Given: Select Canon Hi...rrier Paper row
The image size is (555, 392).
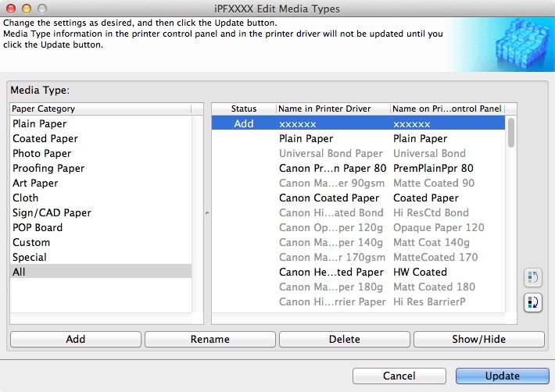Looking at the screenshot, I should tap(358, 302).
